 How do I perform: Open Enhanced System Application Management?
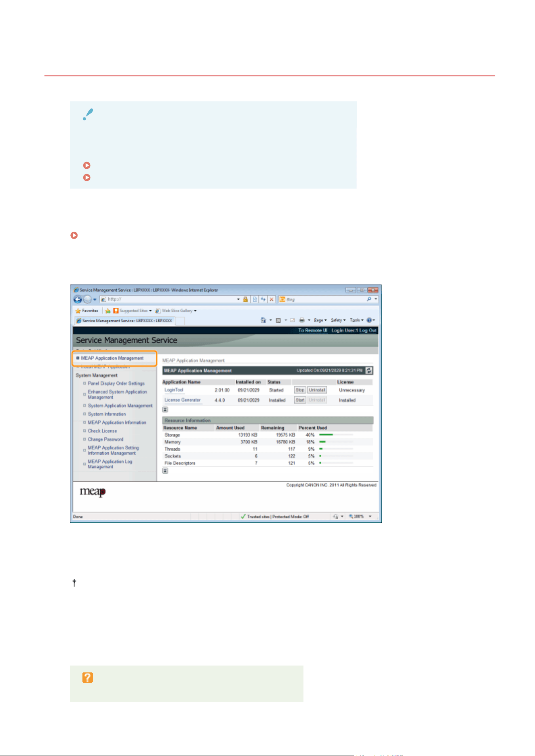pos(117,395)
